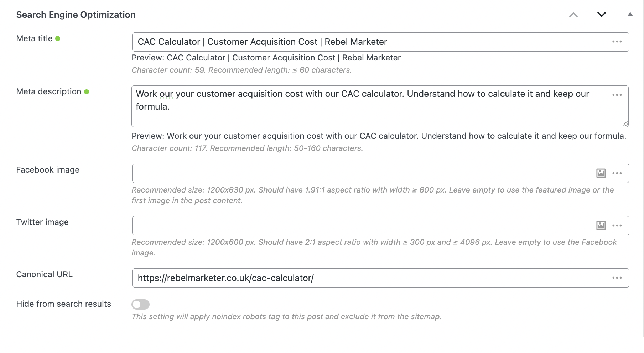
Task: Focus the Twitter image input field
Action: (x=356, y=226)
